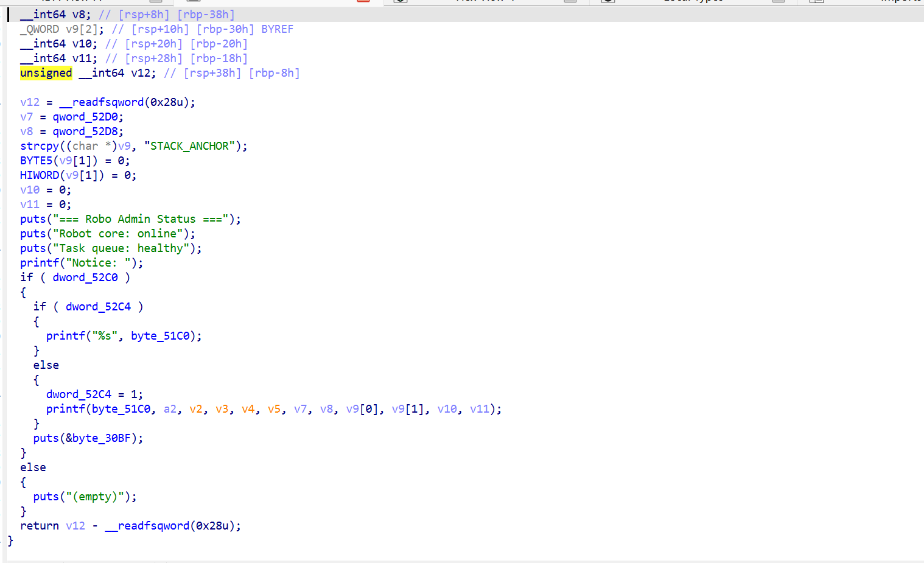The image size is (924, 563).
Task: Click the "%s" format string
Action: coord(105,336)
